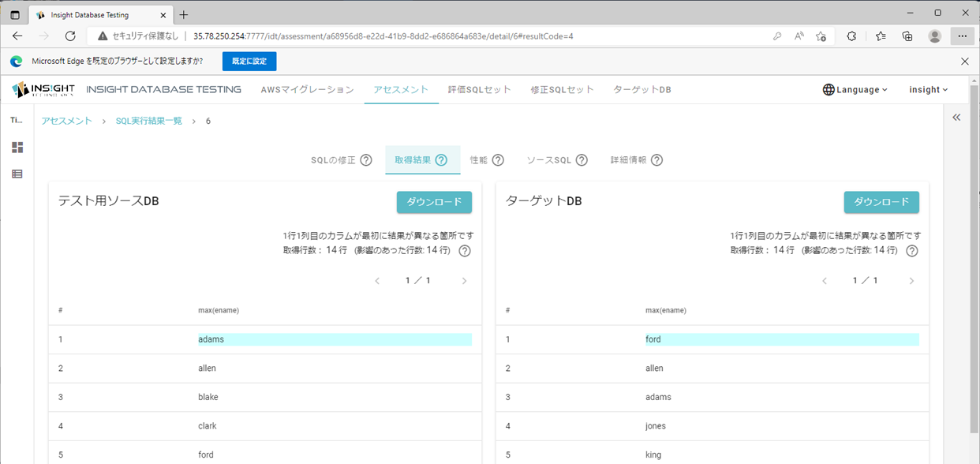Open the 修正SQLセット menu

coord(563,90)
